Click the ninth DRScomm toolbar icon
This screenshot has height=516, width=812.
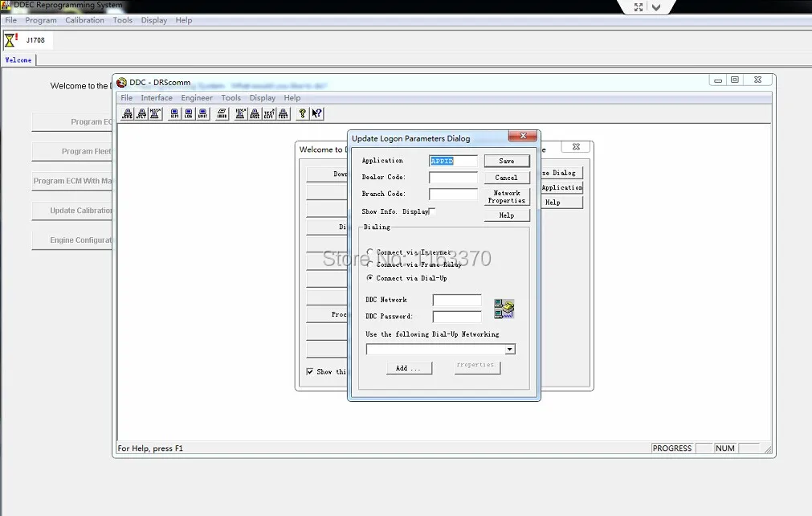tap(255, 114)
